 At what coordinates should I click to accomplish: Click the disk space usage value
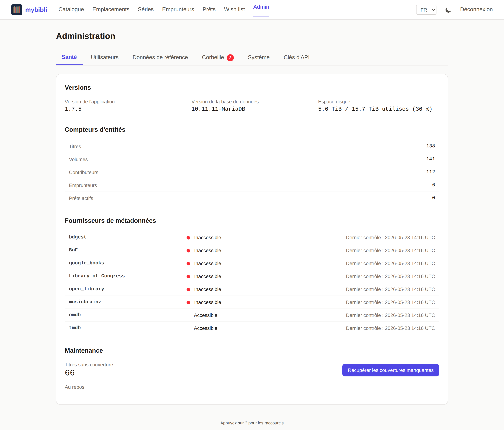pyautogui.click(x=375, y=109)
